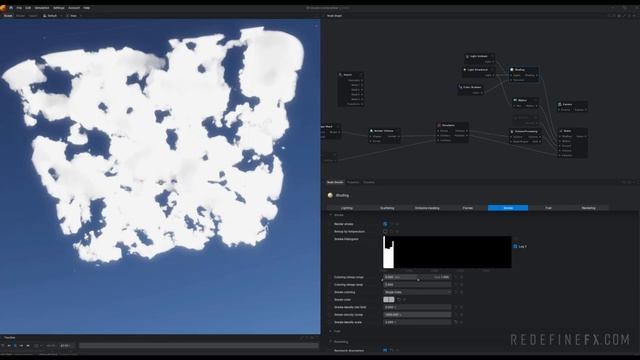
Task: Click the timeline scrub bar
Action: pyautogui.click(x=198, y=346)
